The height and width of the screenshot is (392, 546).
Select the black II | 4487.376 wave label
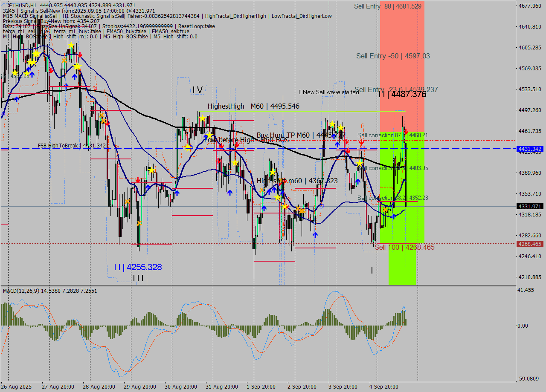tap(402, 95)
